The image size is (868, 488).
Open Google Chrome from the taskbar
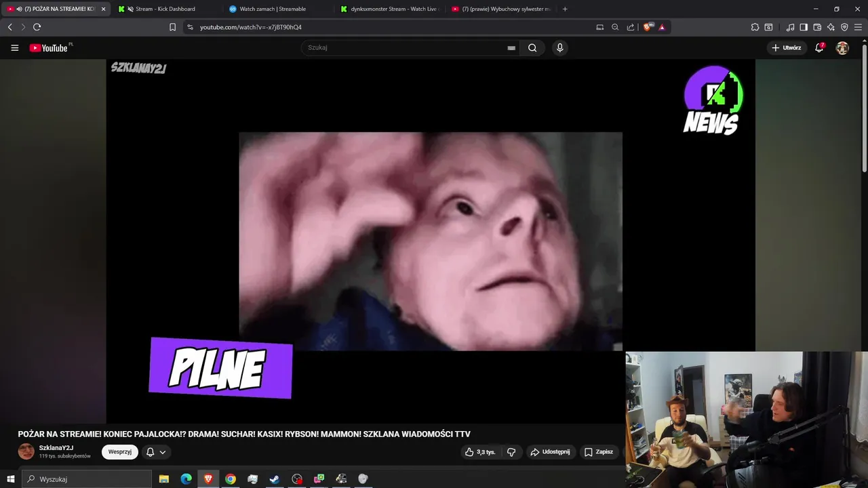tap(231, 479)
